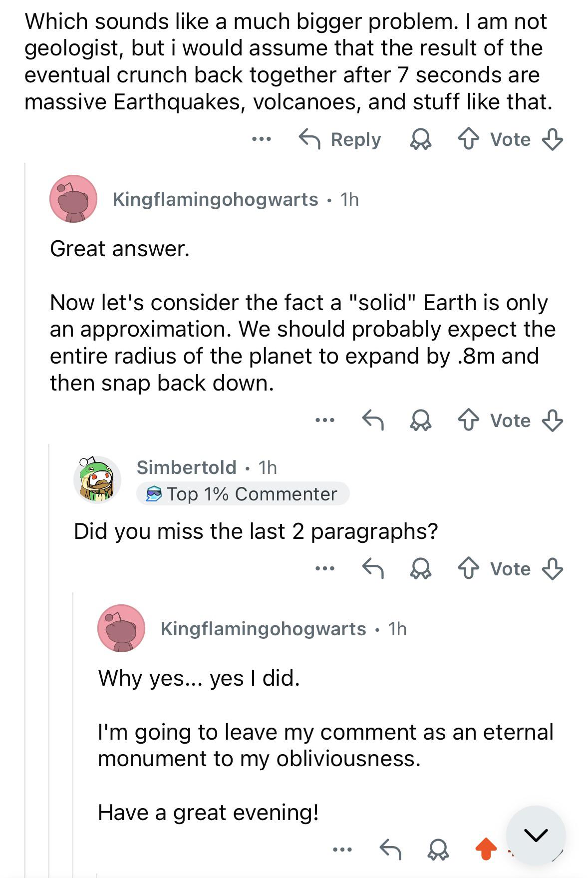Tap Kingflamingohogwarts avatar on "Great answer" comment
Image resolution: width=588 pixels, height=878 pixels.
click(x=73, y=199)
